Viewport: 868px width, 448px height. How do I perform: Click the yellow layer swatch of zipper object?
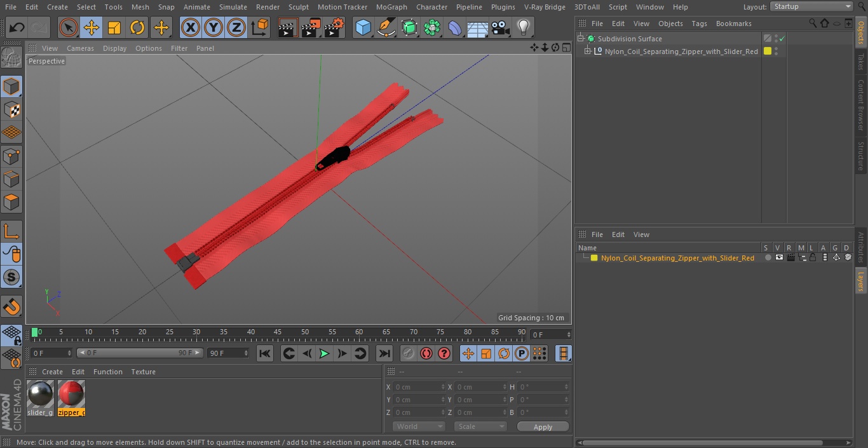[x=768, y=51]
